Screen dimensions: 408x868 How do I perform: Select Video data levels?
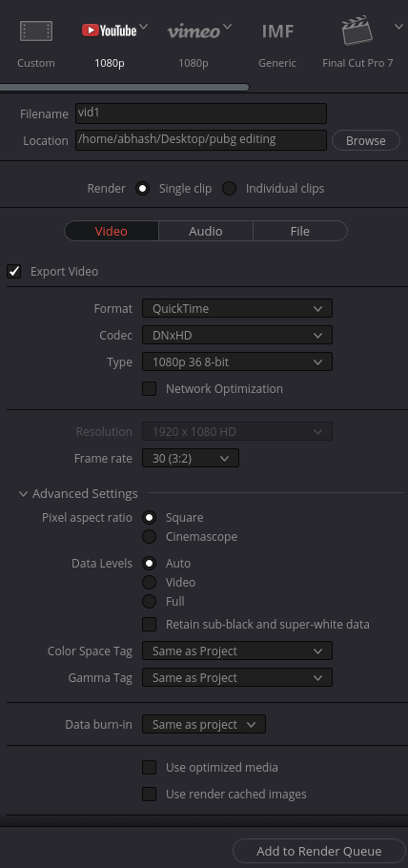pyautogui.click(x=150, y=583)
